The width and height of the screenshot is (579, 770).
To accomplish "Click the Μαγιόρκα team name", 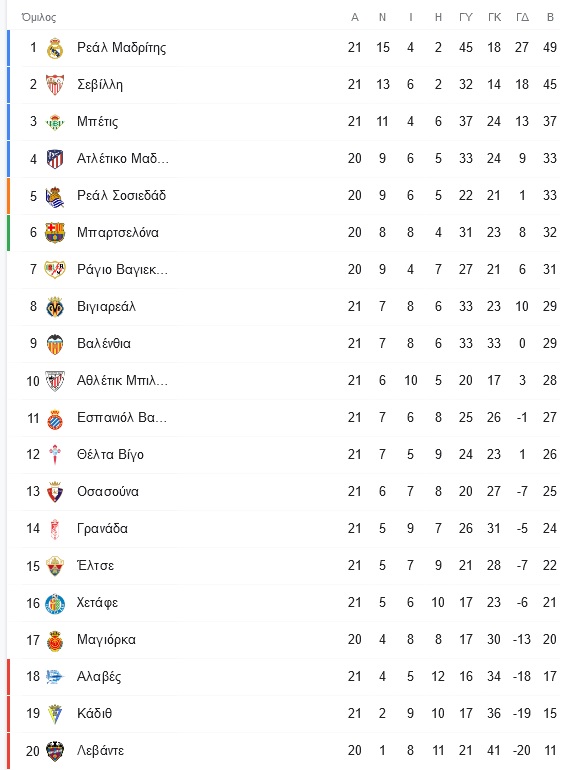I will click(x=106, y=639).
